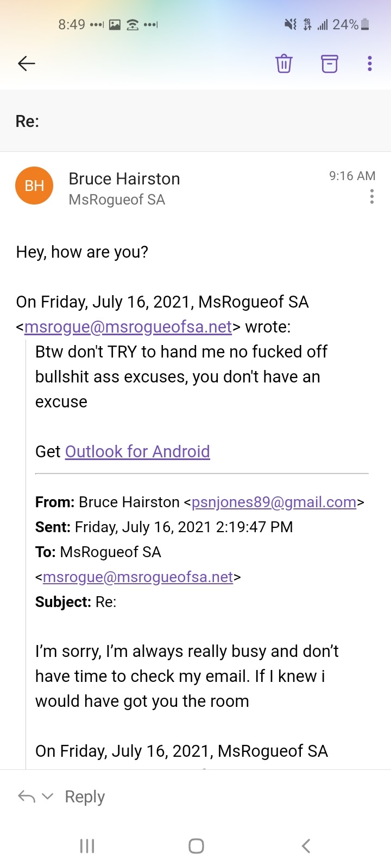Tap the reply arrow icon
Viewport: 391px width, 868px height.
pyautogui.click(x=27, y=796)
